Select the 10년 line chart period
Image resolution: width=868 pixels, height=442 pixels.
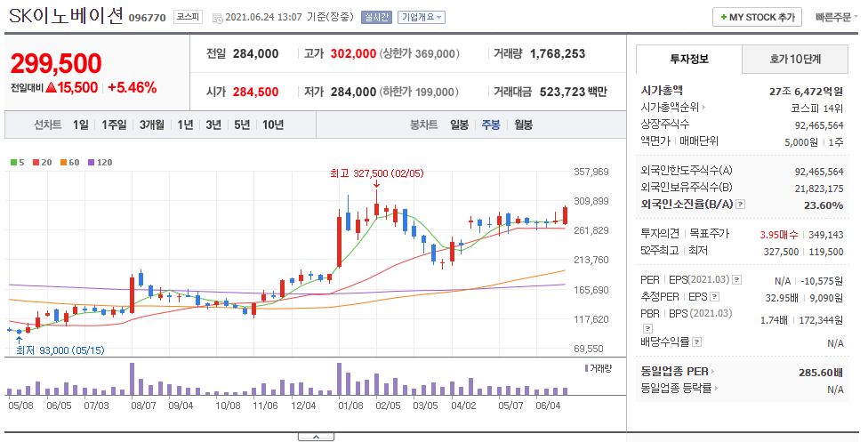point(273,125)
